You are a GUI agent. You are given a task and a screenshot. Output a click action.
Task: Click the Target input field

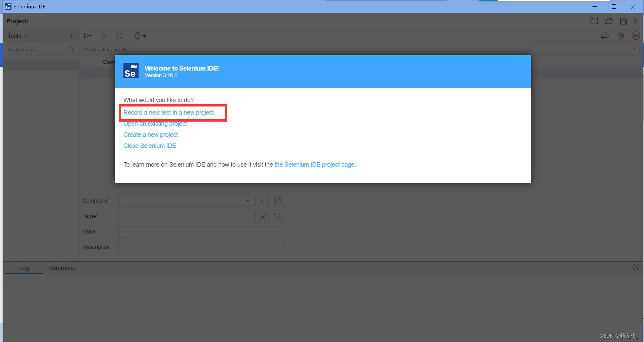tap(186, 216)
